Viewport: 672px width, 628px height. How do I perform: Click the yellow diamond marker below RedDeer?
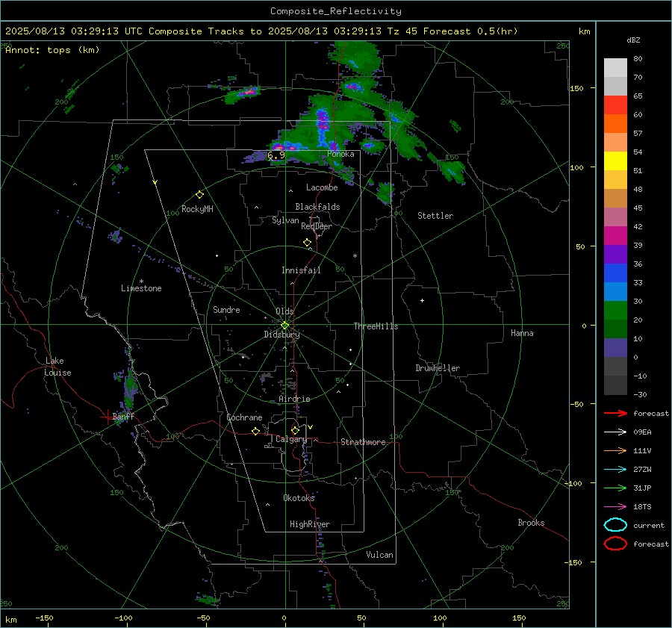click(307, 243)
